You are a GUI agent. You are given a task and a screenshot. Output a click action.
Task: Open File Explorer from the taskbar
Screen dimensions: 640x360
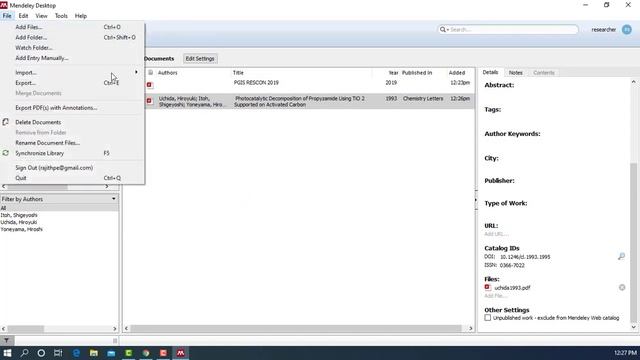point(94,353)
